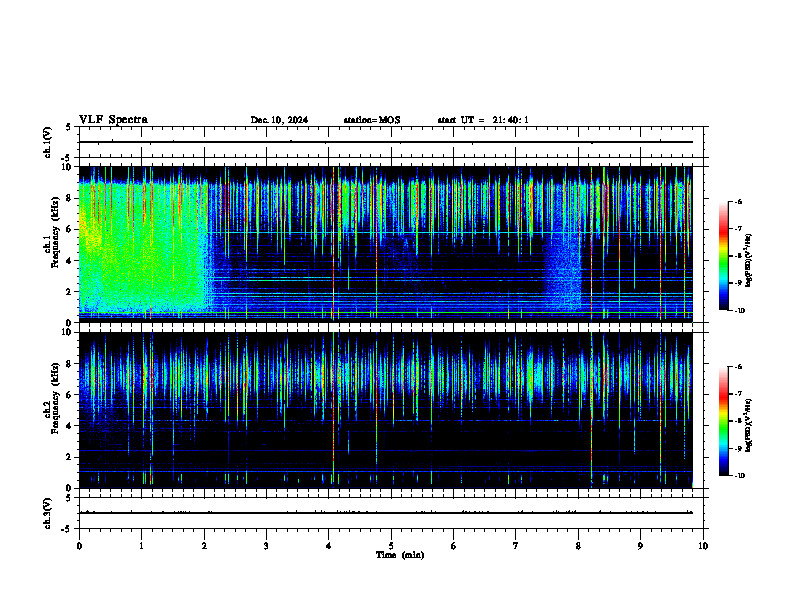Click the '-6' tick on ch.1 colorbar

738,202
